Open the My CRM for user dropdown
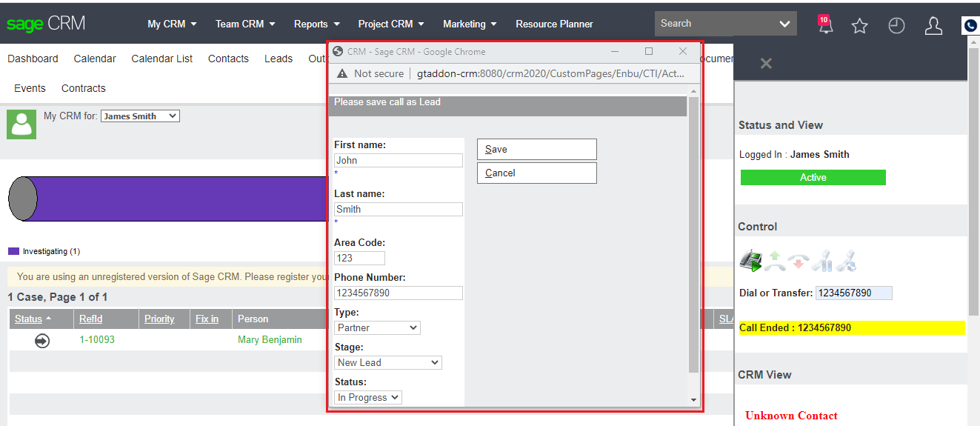The image size is (980, 426). tap(140, 116)
